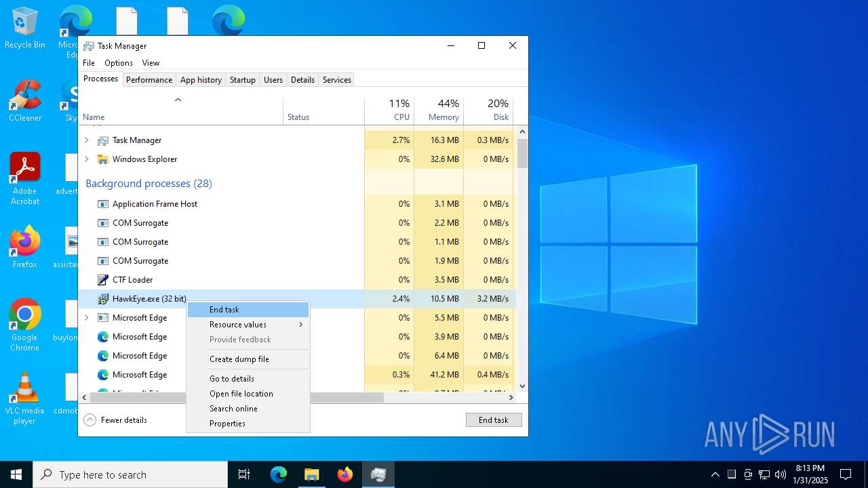The image size is (868, 488).
Task: Choose Search online
Action: click(x=248, y=409)
